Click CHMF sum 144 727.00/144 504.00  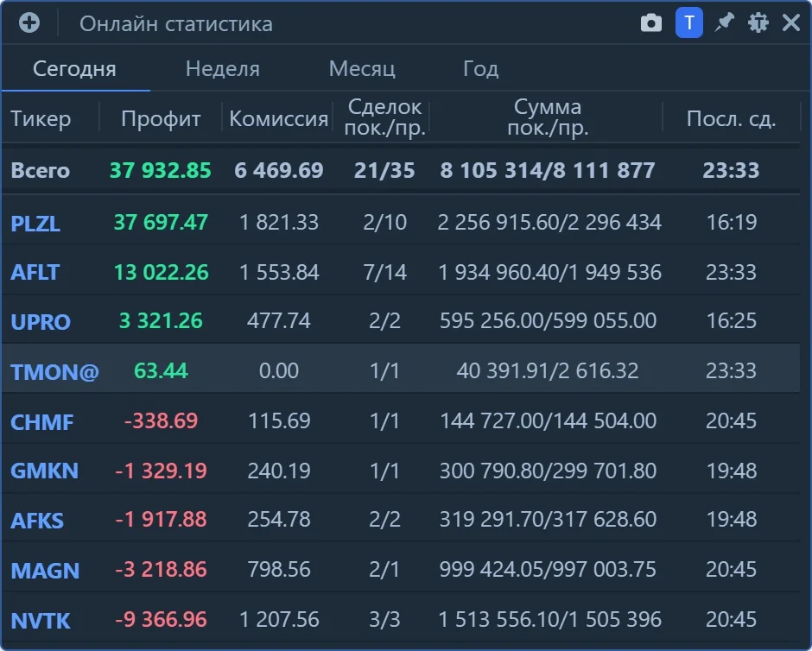coord(548,420)
